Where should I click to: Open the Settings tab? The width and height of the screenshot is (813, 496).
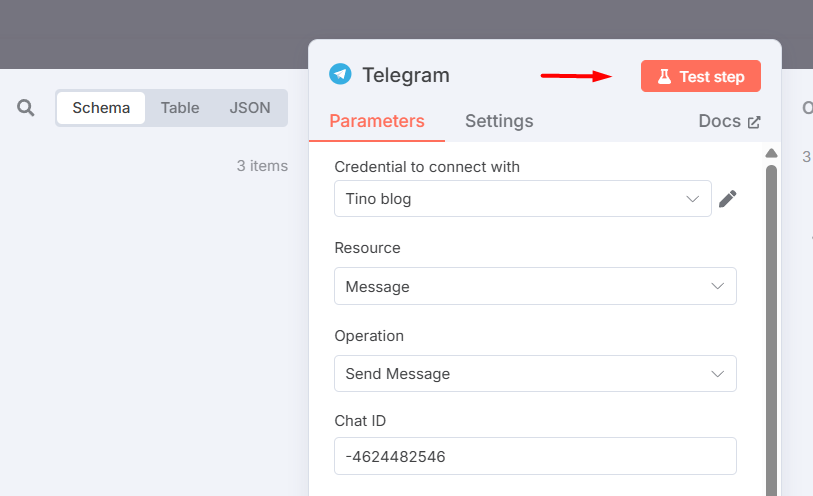(x=499, y=121)
